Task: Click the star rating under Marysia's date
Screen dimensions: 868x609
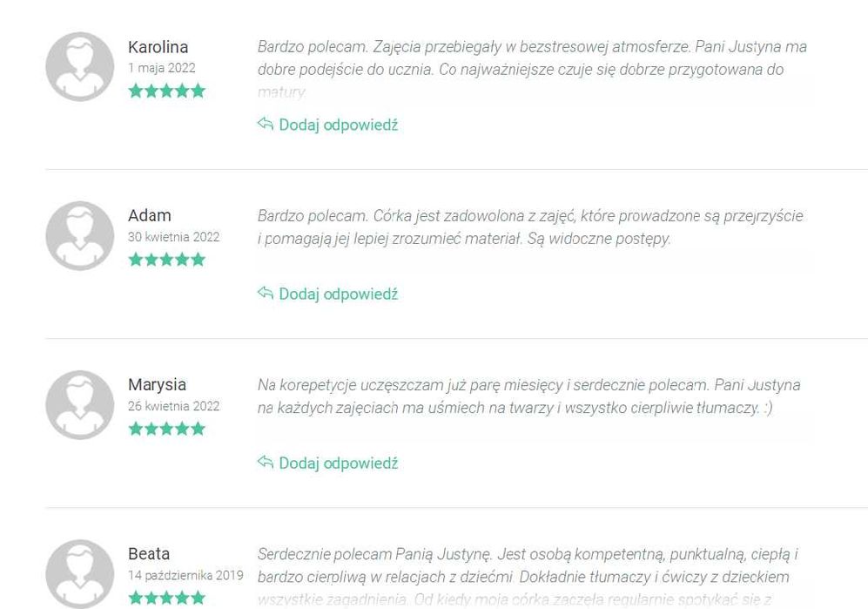Action: coord(166,429)
